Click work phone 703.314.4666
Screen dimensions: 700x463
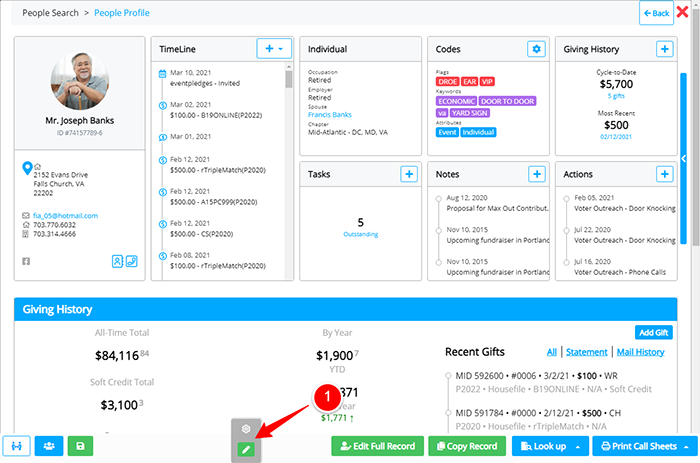pyautogui.click(x=54, y=234)
